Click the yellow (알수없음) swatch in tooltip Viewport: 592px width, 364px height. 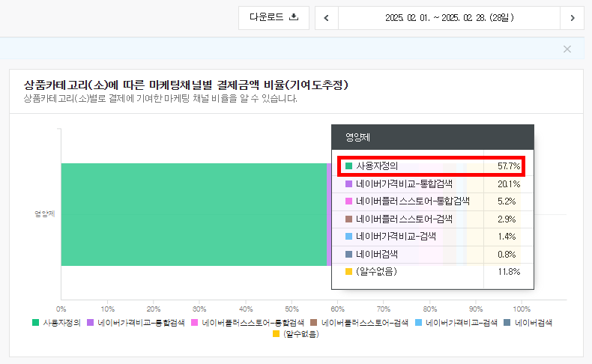[x=349, y=272]
